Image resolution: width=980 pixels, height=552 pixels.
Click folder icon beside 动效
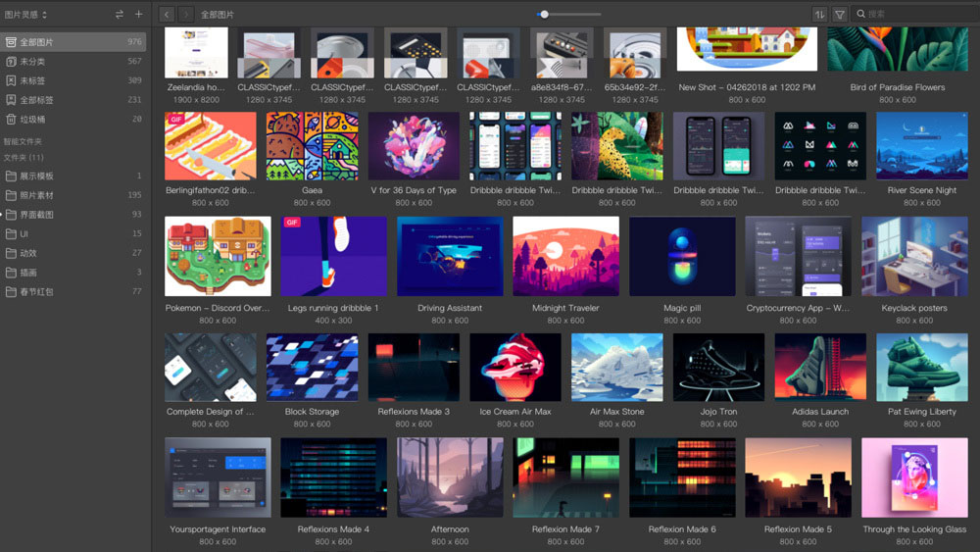click(11, 253)
